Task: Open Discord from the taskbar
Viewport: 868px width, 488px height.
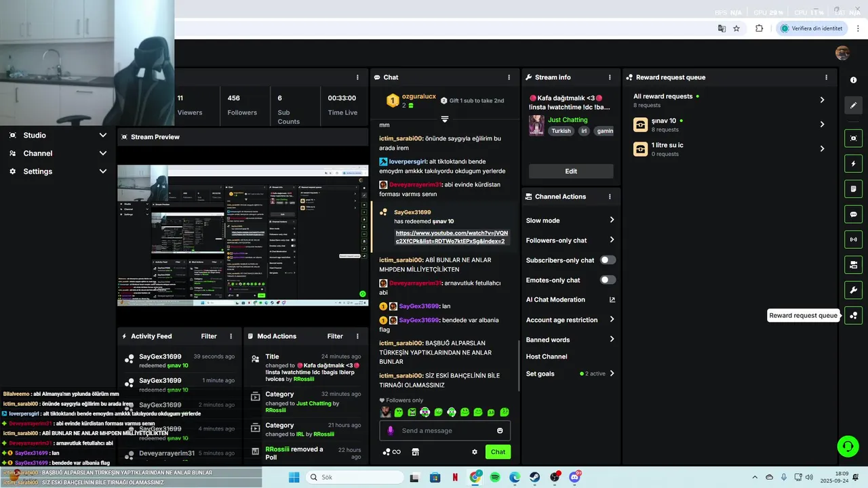Action: [575, 477]
